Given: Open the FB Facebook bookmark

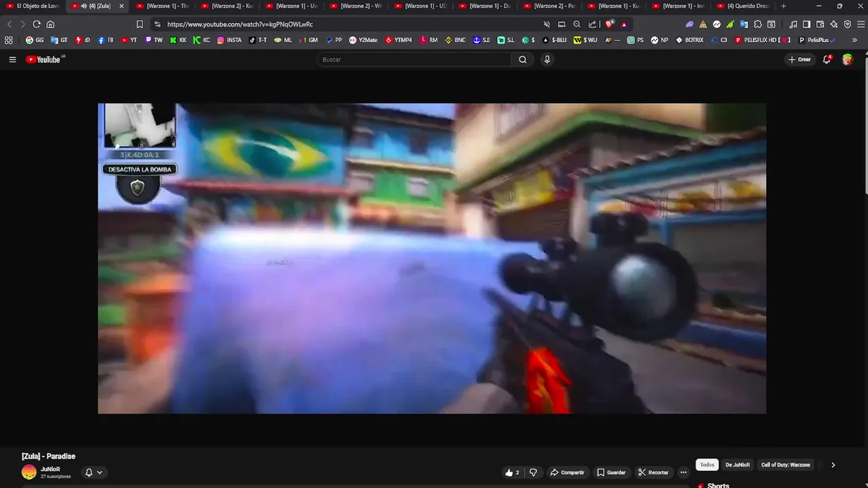Looking at the screenshot, I should point(106,40).
